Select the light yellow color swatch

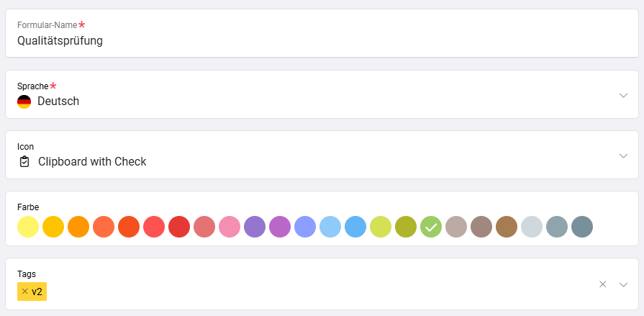tap(28, 227)
